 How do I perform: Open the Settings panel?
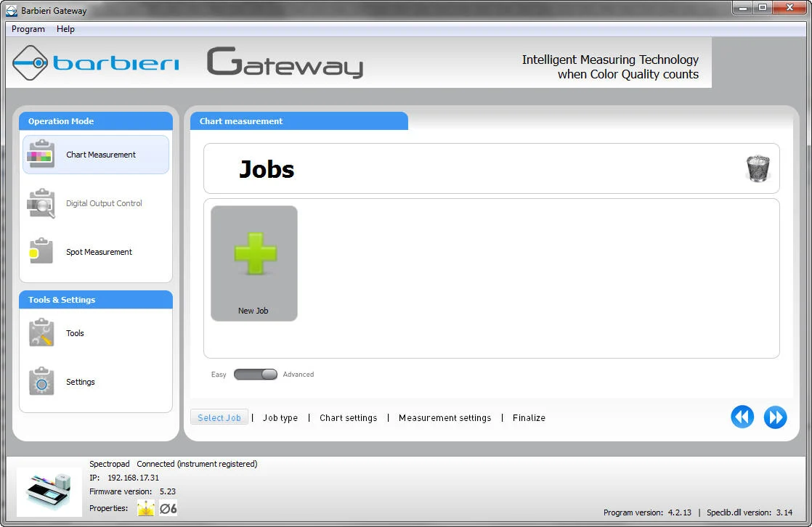pos(80,382)
